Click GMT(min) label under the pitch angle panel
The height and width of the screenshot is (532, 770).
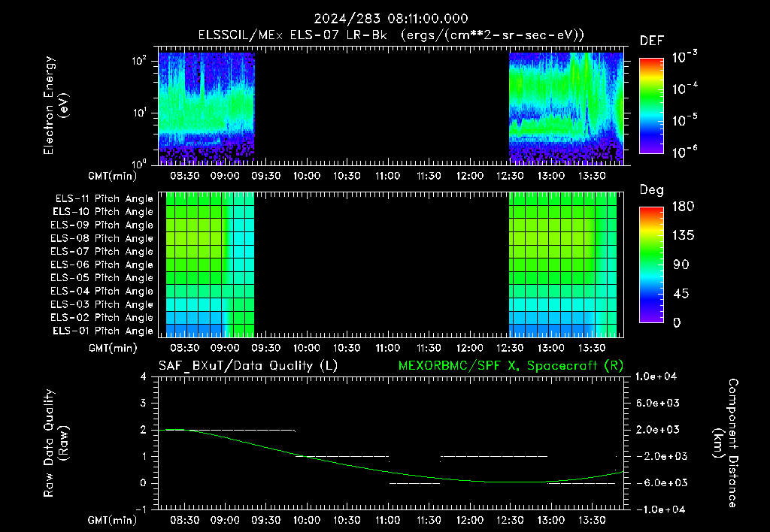pyautogui.click(x=113, y=348)
